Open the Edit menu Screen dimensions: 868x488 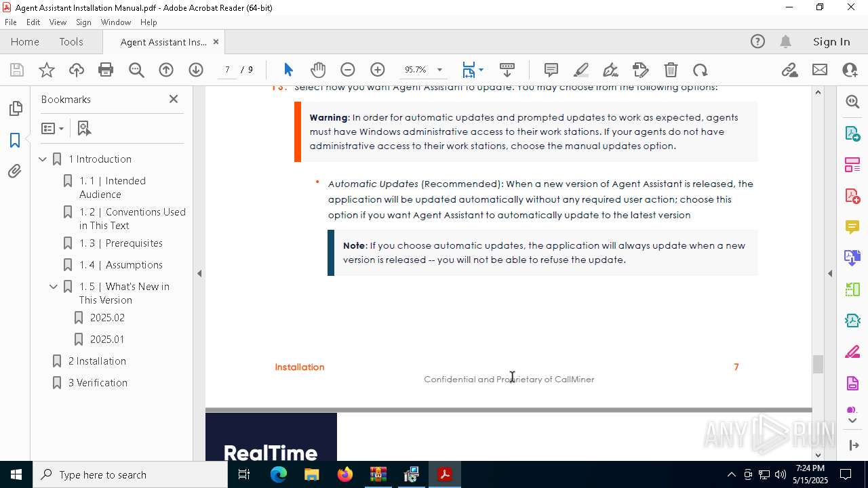point(33,22)
